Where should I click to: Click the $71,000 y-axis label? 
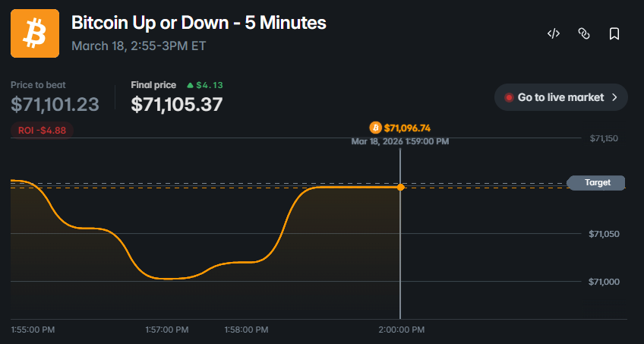tap(604, 282)
